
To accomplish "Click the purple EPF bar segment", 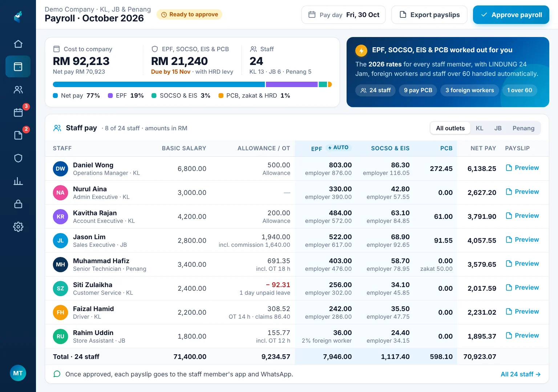I will click(x=292, y=84).
